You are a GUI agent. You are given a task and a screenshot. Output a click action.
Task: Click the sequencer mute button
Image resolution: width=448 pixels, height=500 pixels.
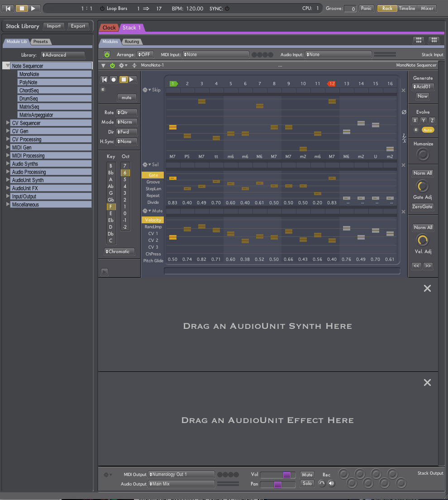(x=127, y=98)
